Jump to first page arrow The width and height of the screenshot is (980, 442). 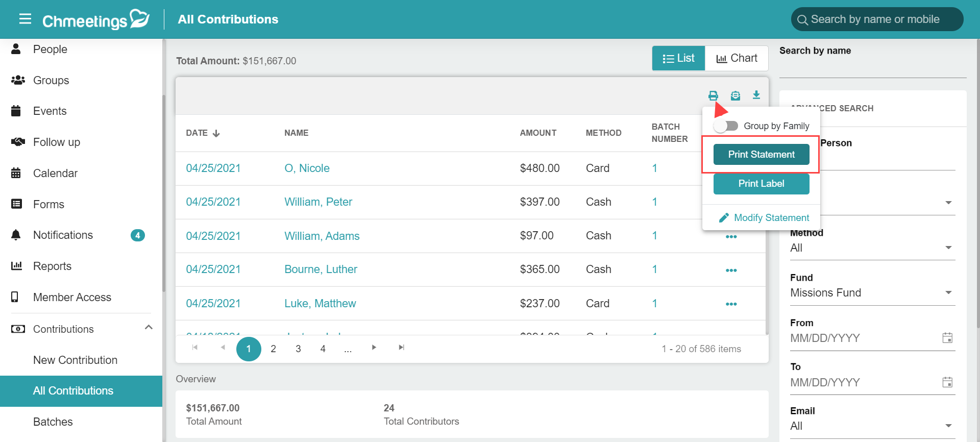[x=195, y=348]
